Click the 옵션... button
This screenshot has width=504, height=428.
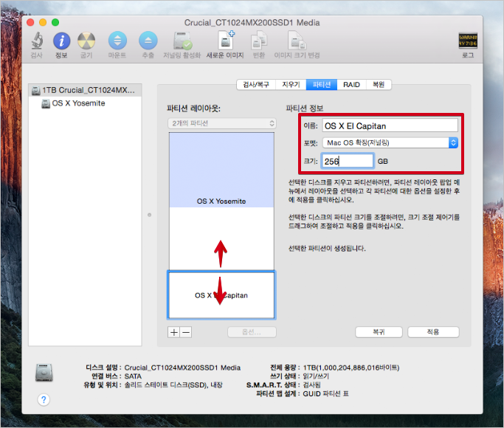click(252, 332)
